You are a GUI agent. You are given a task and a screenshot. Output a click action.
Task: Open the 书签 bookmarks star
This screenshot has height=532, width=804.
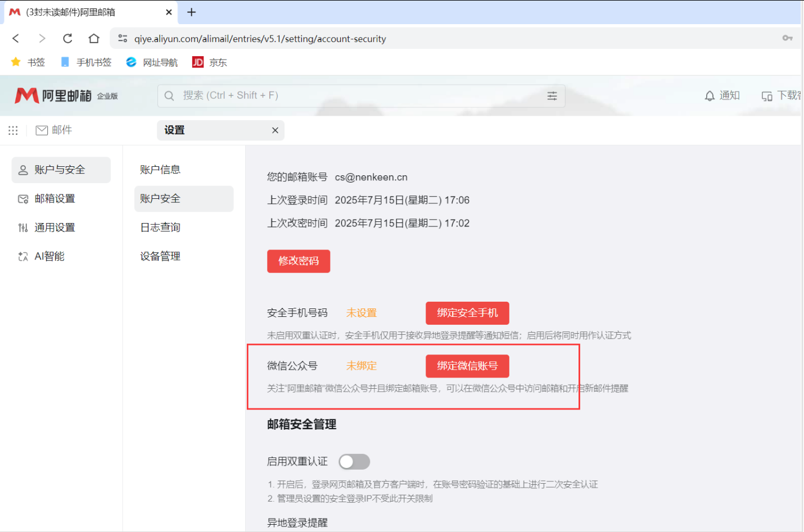coord(28,62)
